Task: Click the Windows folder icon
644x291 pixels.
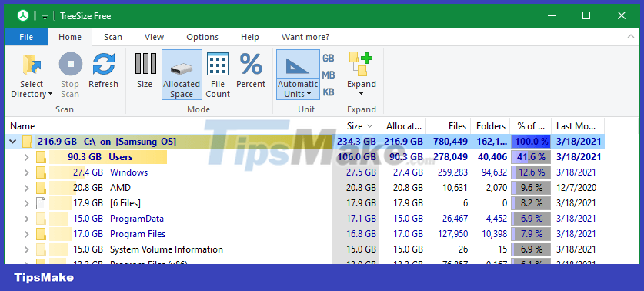Action: [x=41, y=172]
